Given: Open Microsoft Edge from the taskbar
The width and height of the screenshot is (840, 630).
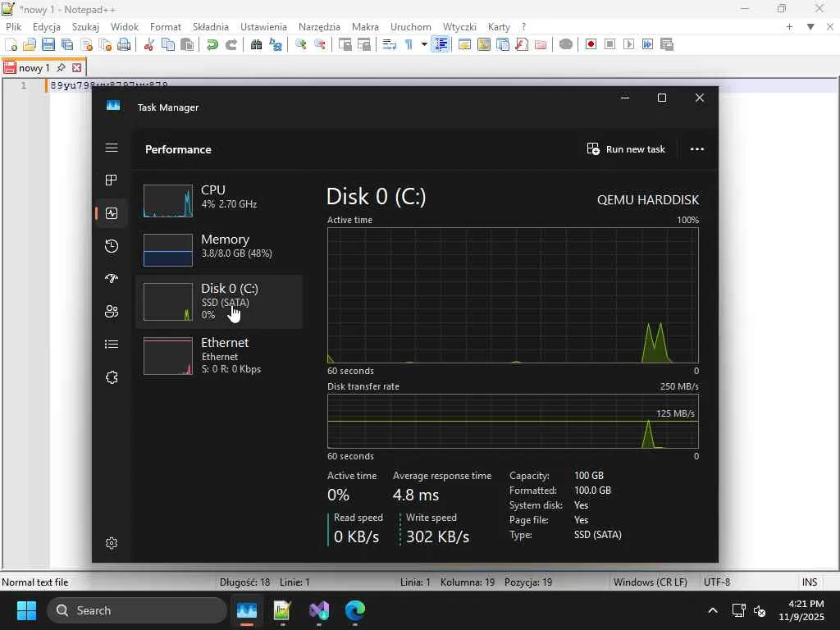Looking at the screenshot, I should [x=354, y=610].
